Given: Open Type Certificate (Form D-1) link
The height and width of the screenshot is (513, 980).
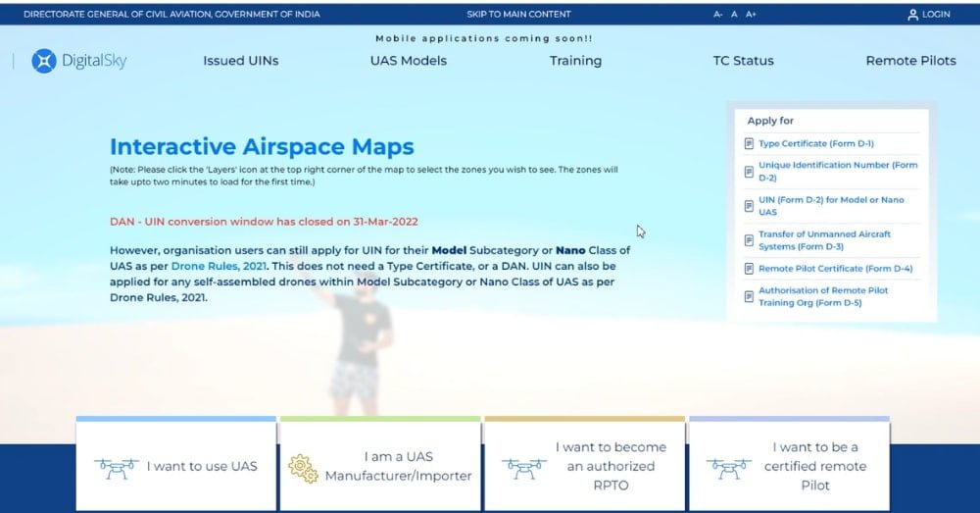Looking at the screenshot, I should pyautogui.click(x=816, y=143).
